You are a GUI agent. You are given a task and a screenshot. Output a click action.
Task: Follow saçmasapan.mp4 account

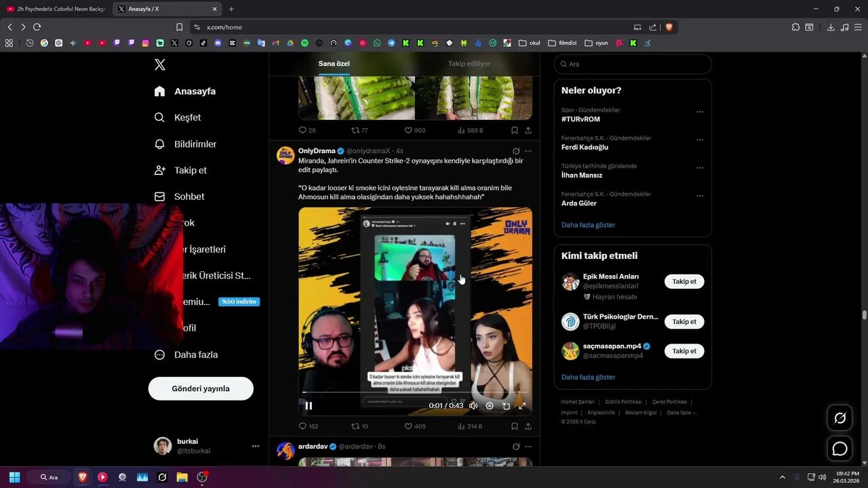684,351
